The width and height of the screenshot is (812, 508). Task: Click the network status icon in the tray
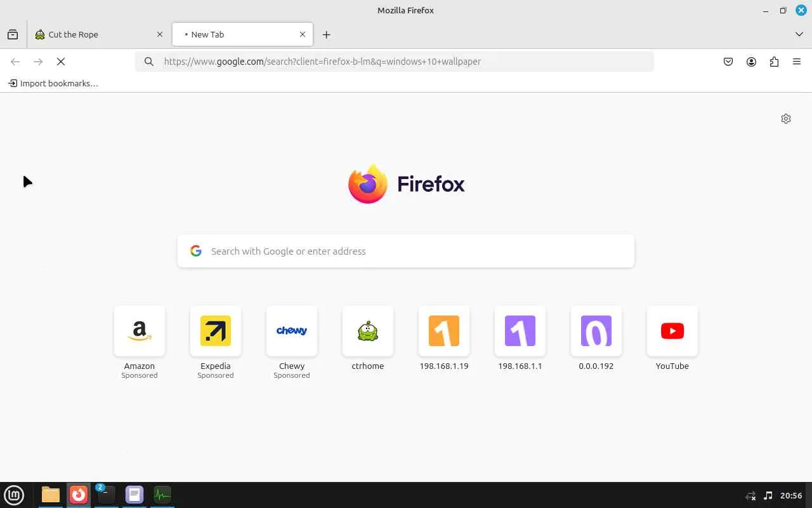[750, 495]
